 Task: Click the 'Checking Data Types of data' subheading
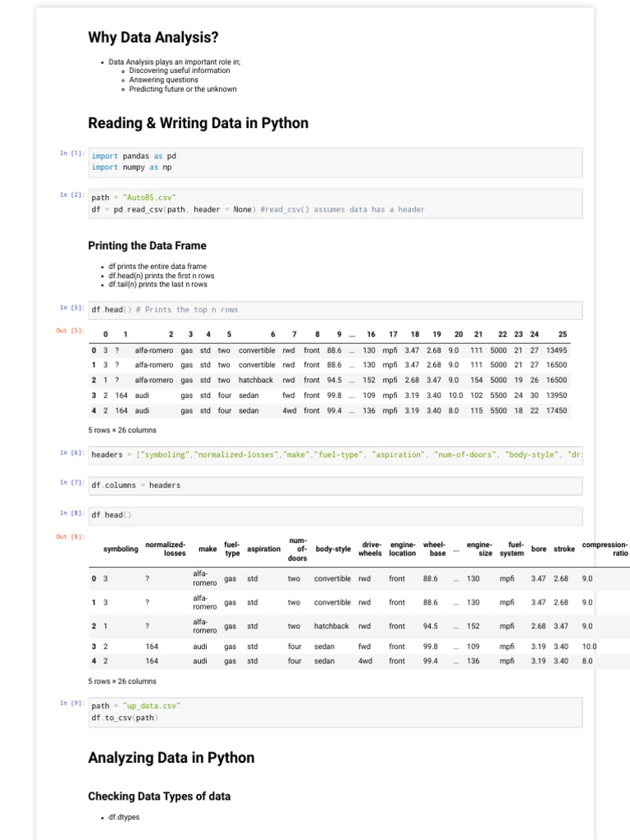point(159,797)
